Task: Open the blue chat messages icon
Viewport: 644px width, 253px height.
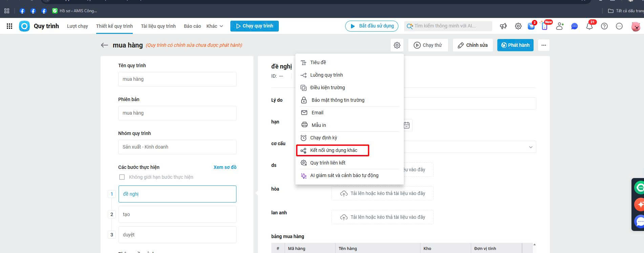Action: (575, 26)
